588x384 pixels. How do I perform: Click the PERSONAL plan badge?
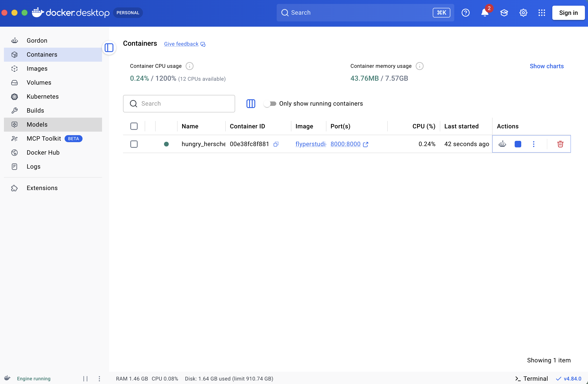[128, 13]
